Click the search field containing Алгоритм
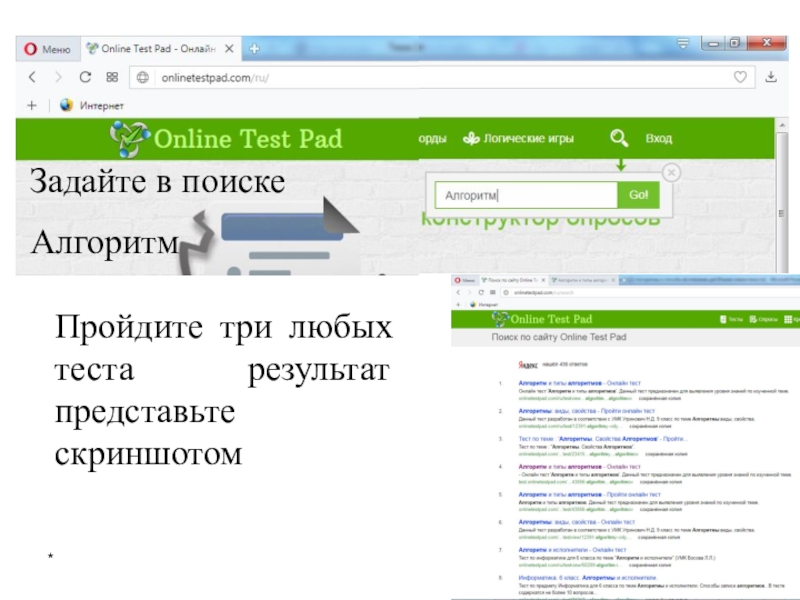Viewport: 800px width, 600px height. click(x=526, y=195)
